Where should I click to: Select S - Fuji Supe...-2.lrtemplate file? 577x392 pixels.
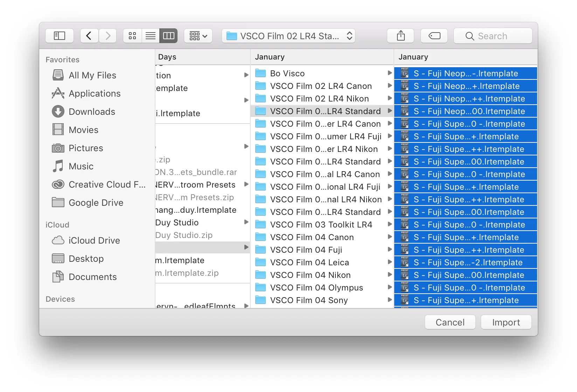[x=466, y=262]
